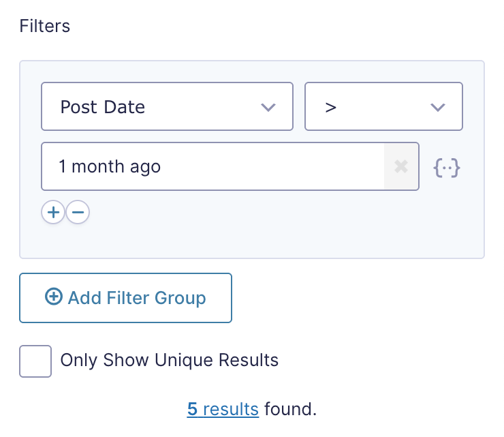Viewport: 504px width, 437px height.
Task: Open the "5 results" link
Action: (223, 409)
